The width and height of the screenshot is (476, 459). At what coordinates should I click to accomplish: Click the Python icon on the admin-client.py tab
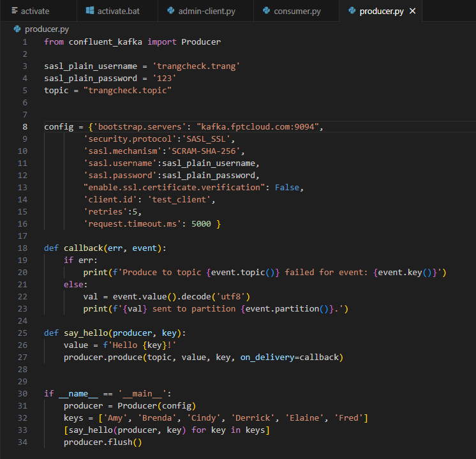pos(170,11)
